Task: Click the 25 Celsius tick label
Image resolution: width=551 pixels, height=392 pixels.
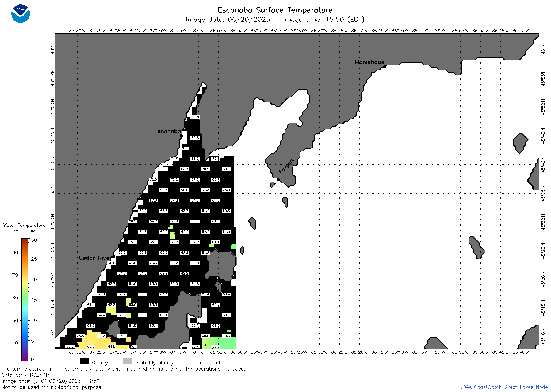Action: [34, 259]
